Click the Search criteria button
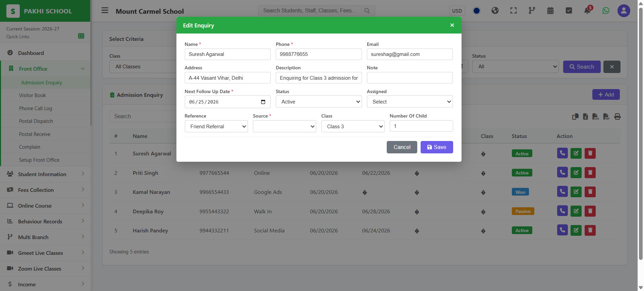644x291 pixels. [x=582, y=67]
